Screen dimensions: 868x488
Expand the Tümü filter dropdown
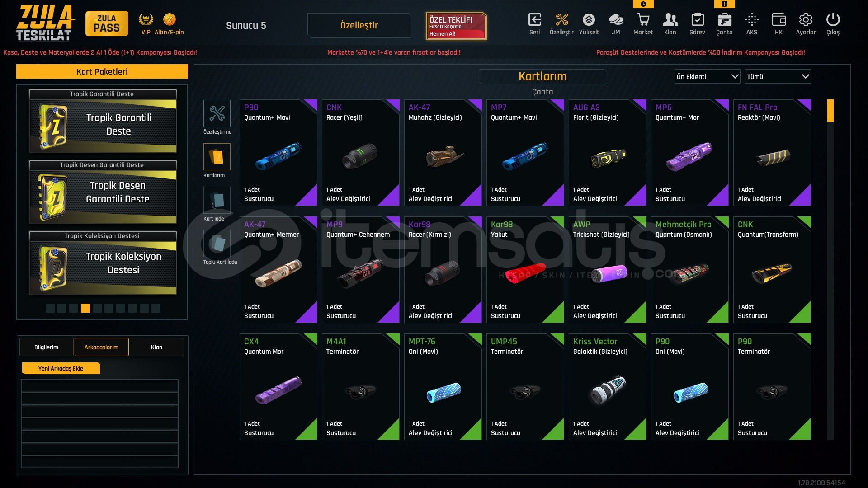click(x=778, y=76)
